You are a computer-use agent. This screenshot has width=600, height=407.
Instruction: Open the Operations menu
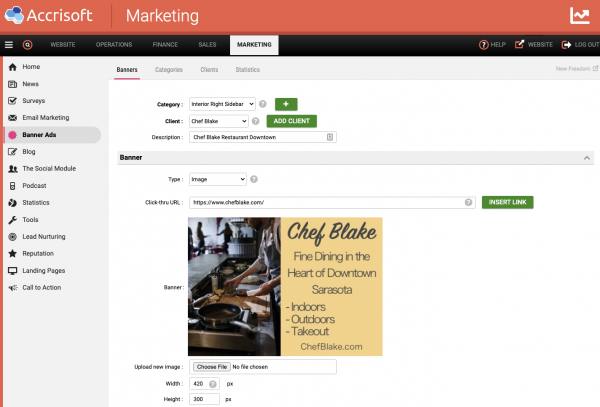(x=114, y=45)
